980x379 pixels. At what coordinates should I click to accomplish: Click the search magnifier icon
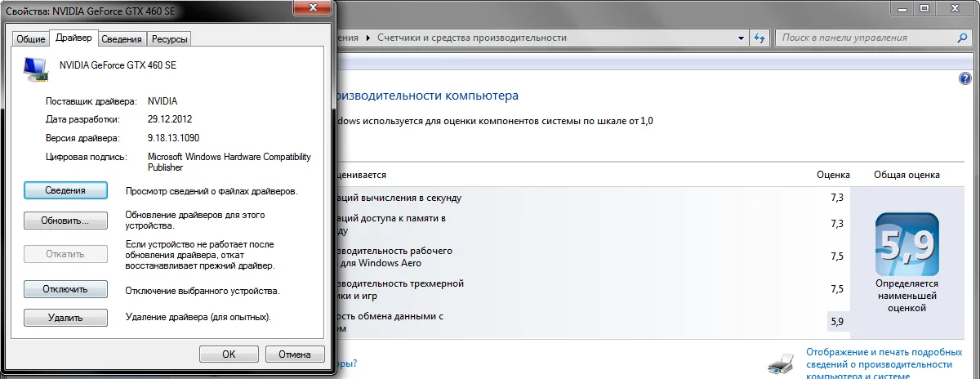point(963,38)
